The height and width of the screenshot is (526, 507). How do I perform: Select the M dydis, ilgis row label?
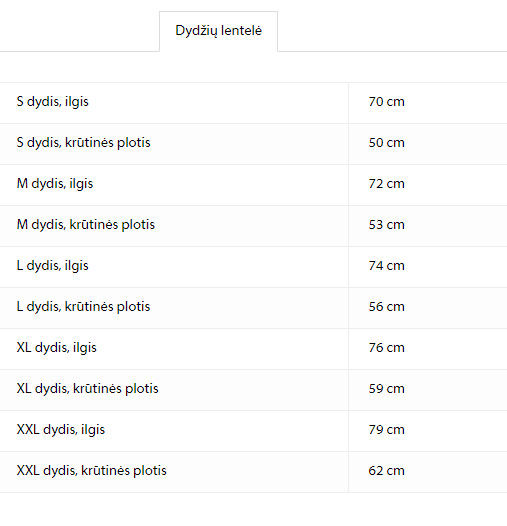(x=55, y=183)
